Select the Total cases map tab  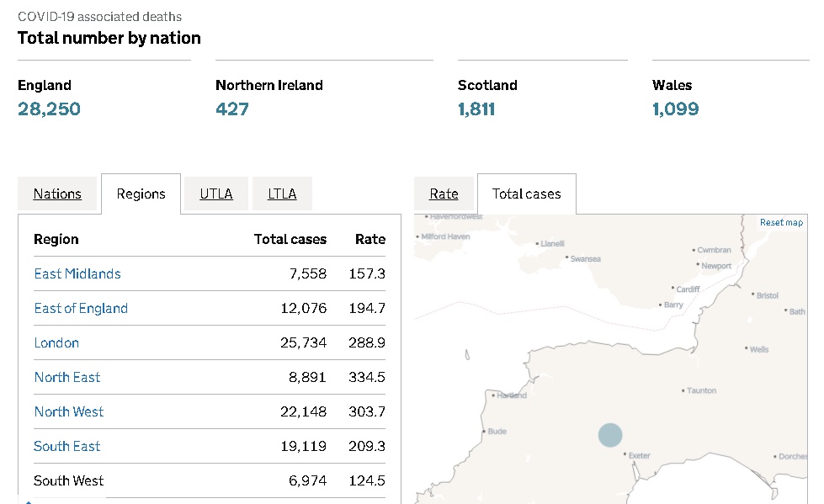(526, 194)
